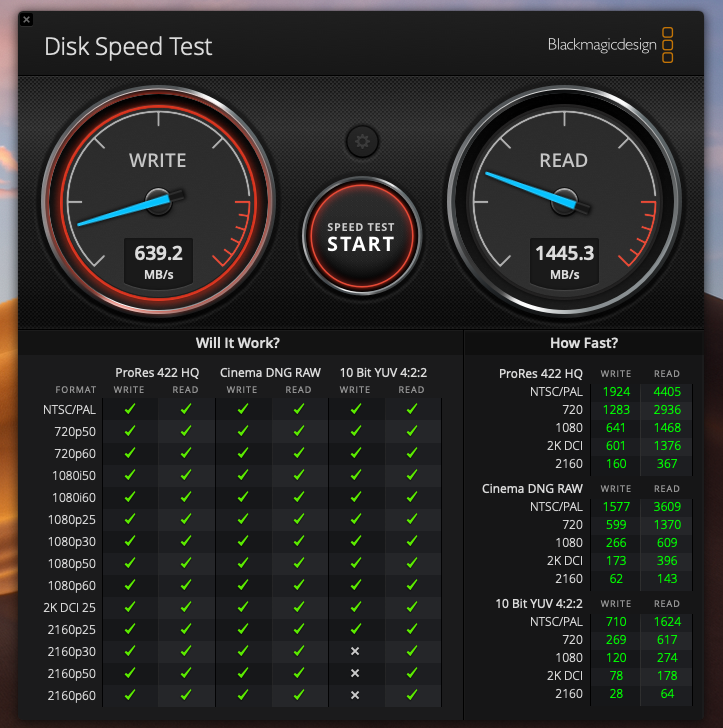723x728 pixels.
Task: Click the How Fast? heading
Action: [584, 343]
